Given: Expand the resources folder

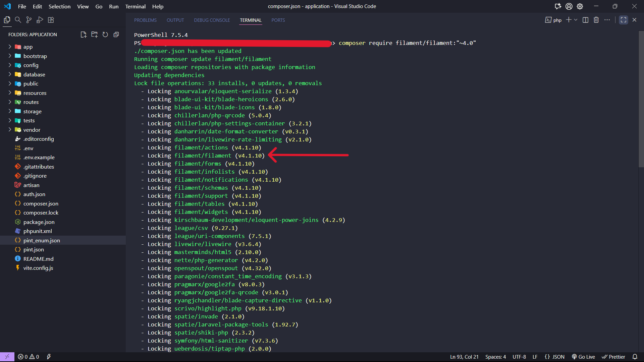Looking at the screenshot, I should [x=35, y=93].
